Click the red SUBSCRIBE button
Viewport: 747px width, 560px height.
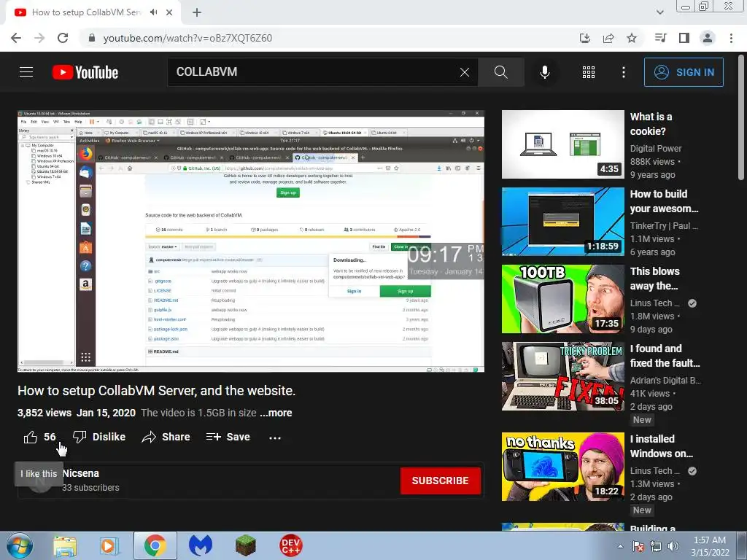click(x=440, y=481)
